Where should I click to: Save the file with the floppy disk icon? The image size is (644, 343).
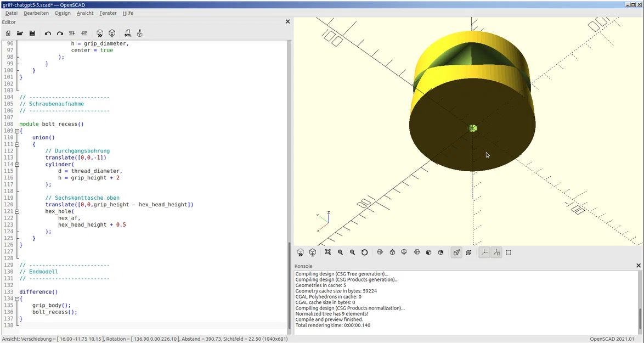[x=32, y=33]
